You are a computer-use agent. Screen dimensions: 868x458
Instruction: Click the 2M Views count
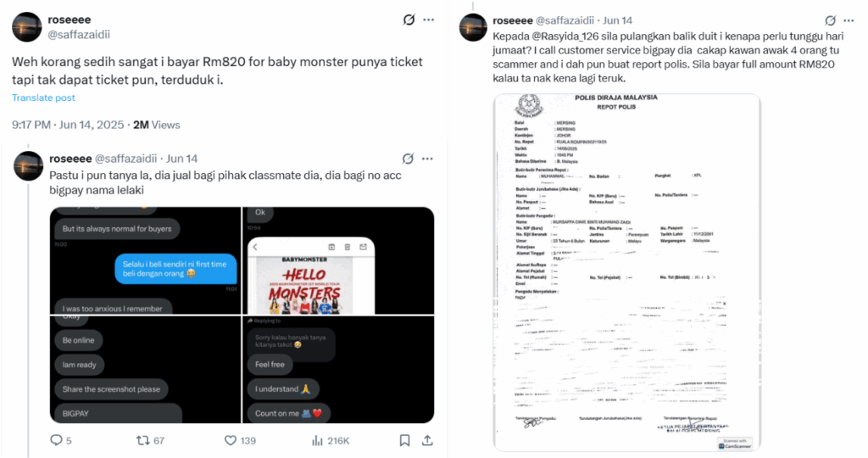pos(156,126)
